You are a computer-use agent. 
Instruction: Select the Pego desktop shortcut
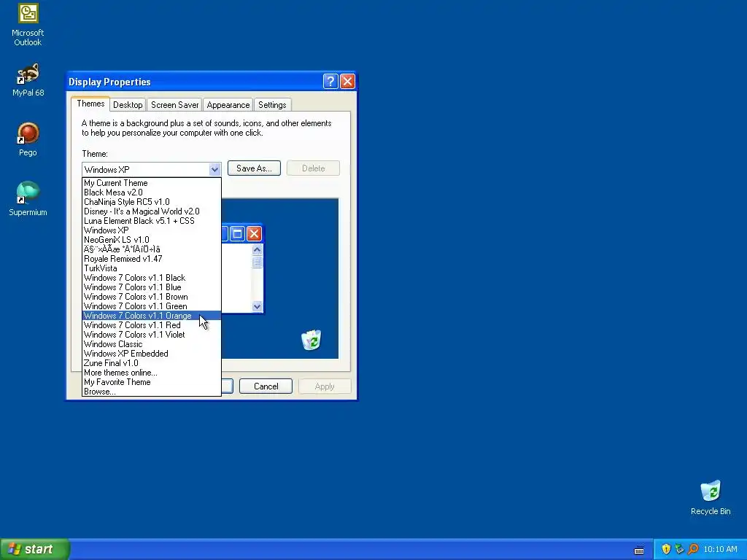click(x=28, y=139)
